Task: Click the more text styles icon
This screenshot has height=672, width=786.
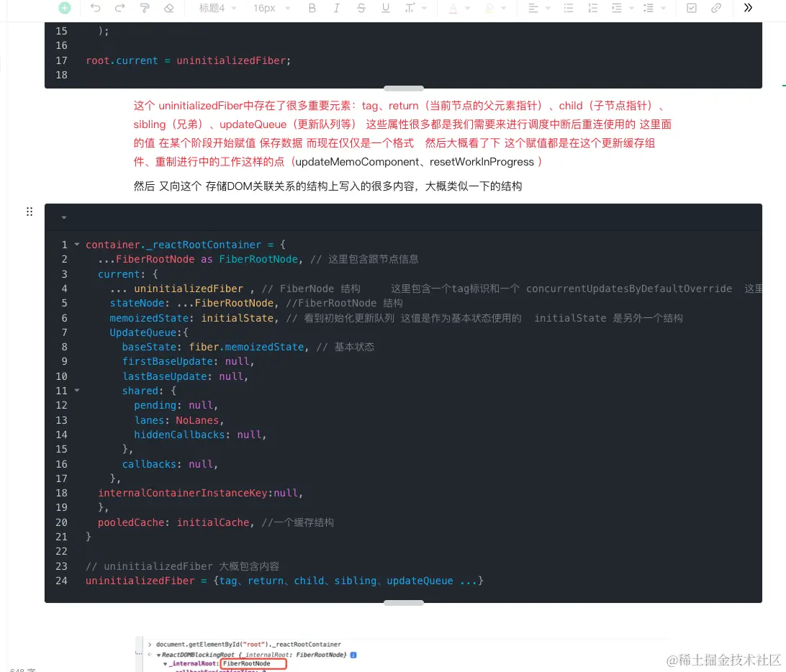Action: pos(410,8)
